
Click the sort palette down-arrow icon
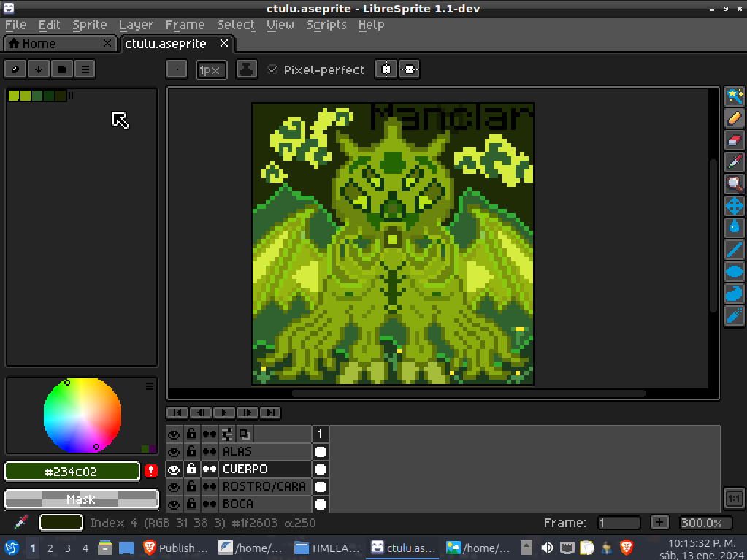(x=39, y=69)
